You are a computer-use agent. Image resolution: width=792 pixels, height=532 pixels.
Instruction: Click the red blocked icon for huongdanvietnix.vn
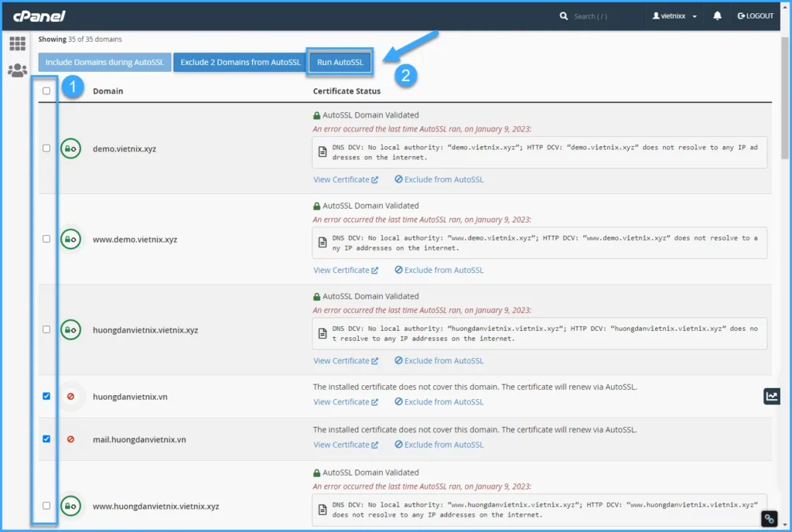(x=71, y=397)
